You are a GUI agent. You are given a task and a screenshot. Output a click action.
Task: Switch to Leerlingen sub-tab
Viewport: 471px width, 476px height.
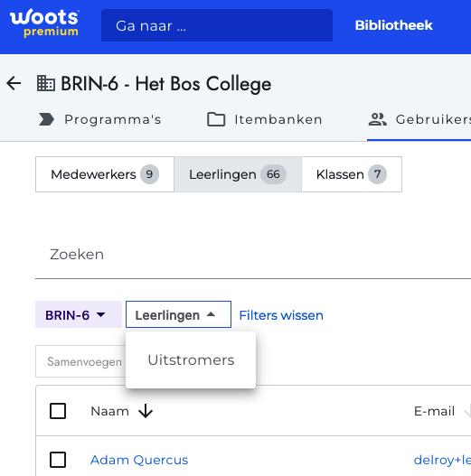(x=238, y=174)
